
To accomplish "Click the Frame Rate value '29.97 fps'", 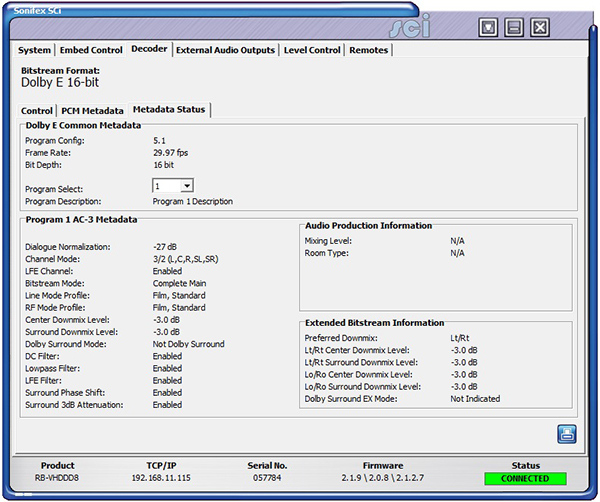I will (x=171, y=153).
